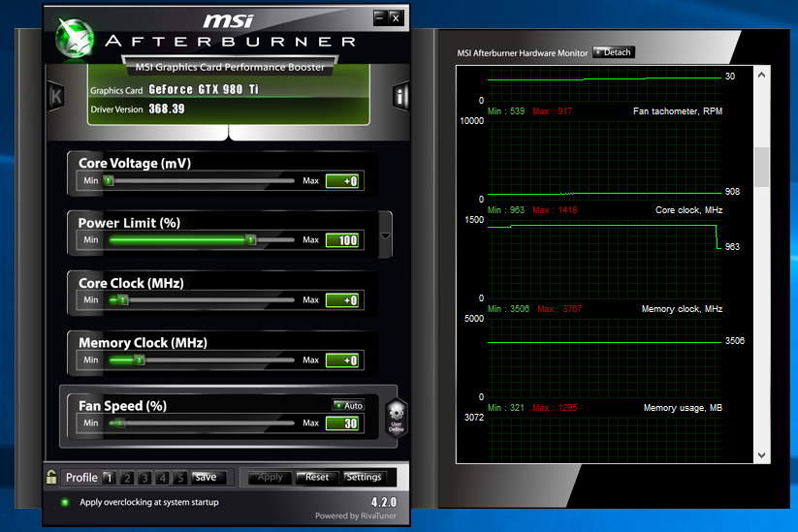
Task: Click the Memory Clock slider handle
Action: [x=139, y=360]
